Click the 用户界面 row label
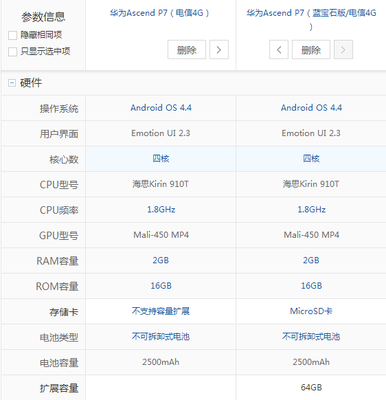 (x=59, y=134)
